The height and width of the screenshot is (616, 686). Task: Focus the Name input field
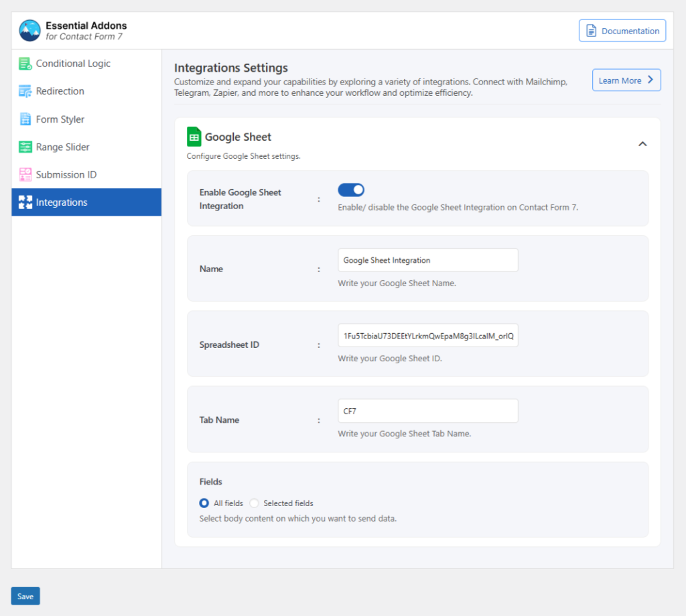(x=428, y=260)
